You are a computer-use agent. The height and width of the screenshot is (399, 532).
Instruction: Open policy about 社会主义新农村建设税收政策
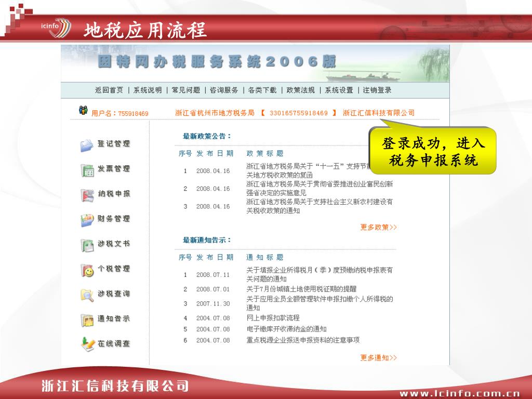(320, 206)
